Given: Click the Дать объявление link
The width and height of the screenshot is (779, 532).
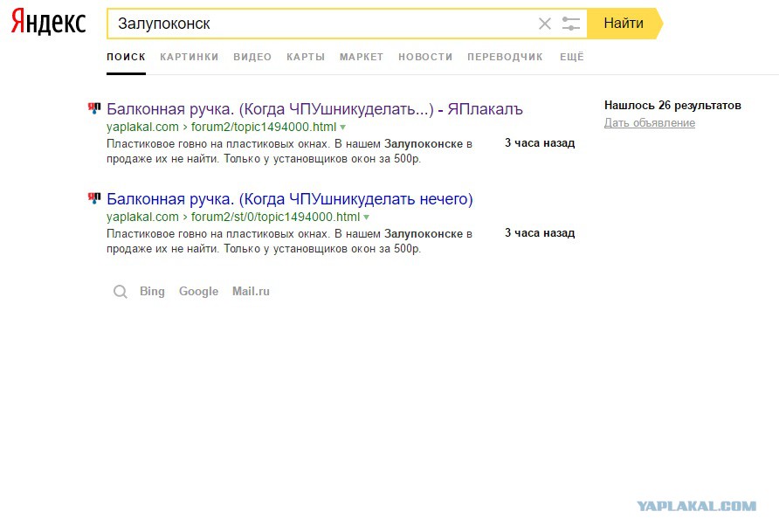Looking at the screenshot, I should (x=650, y=122).
